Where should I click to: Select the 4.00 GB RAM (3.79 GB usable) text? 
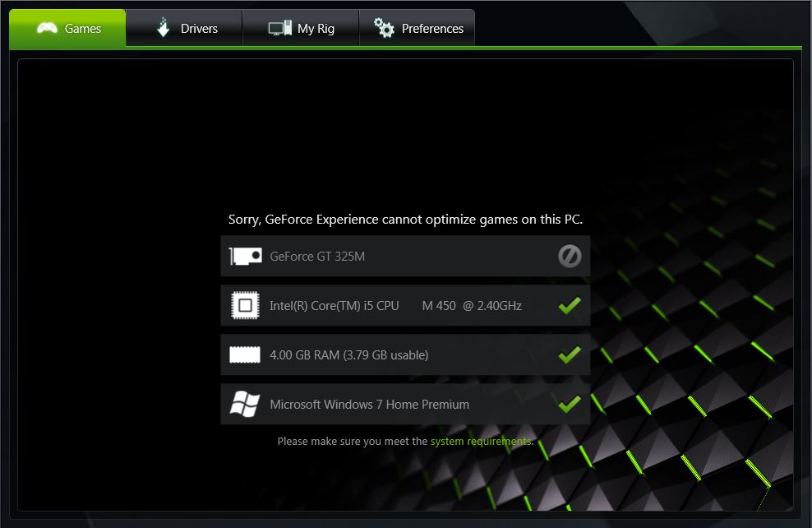[x=349, y=355]
